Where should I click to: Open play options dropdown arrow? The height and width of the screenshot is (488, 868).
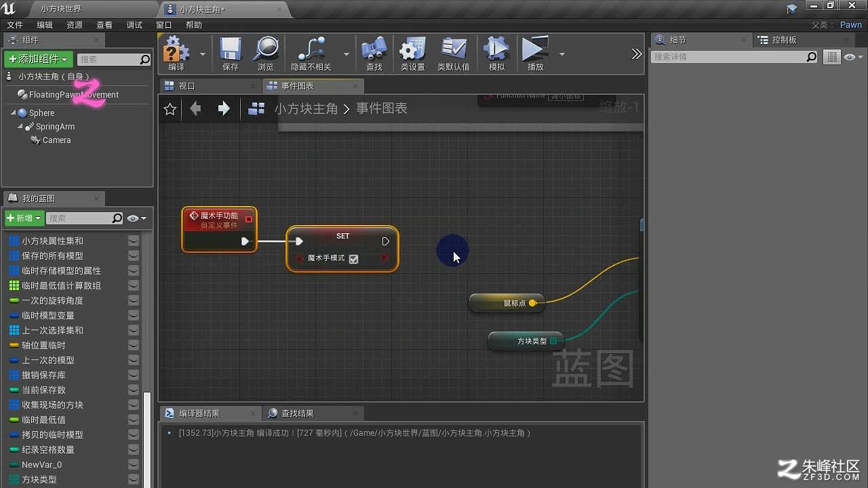[561, 54]
